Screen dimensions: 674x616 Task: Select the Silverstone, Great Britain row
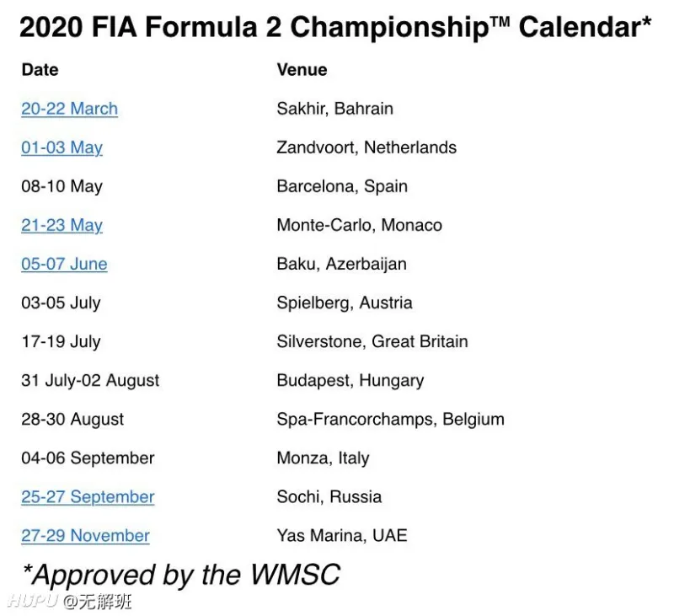pos(244,342)
